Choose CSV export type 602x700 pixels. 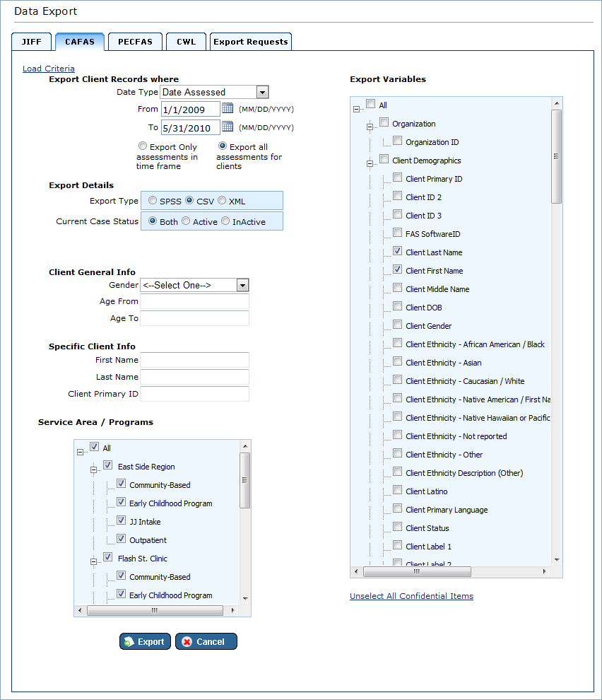click(189, 200)
